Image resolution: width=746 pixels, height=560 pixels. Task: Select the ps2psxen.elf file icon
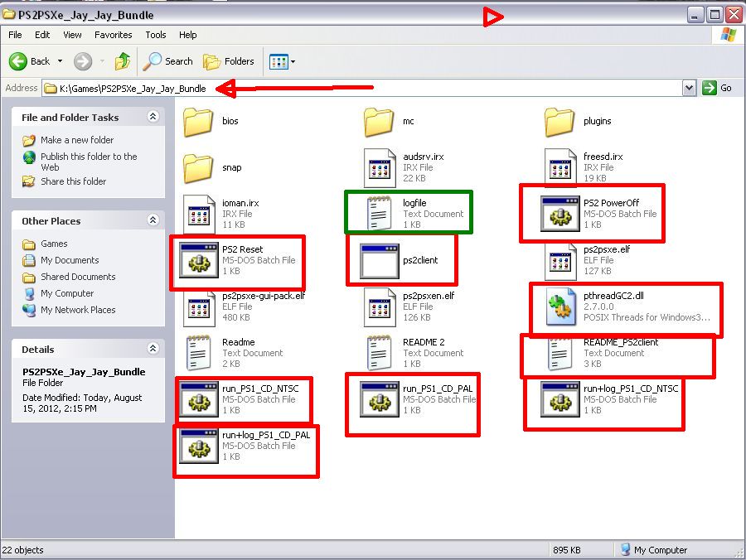pos(380,307)
